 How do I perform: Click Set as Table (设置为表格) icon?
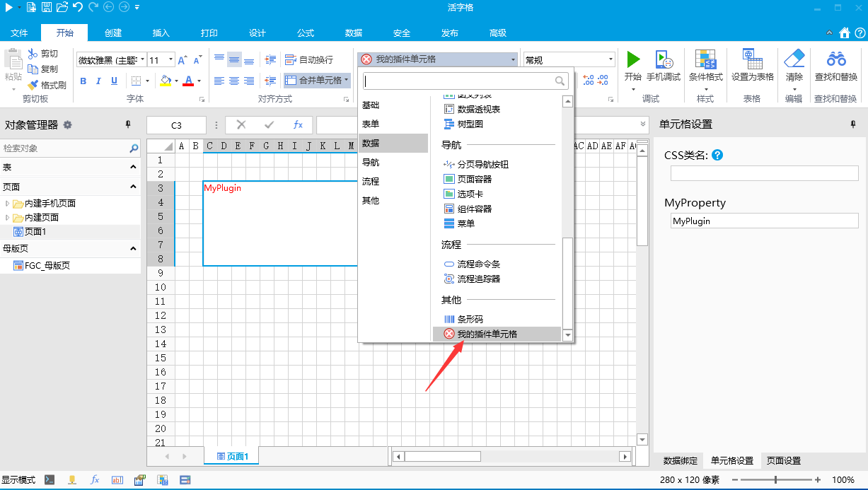(x=752, y=59)
